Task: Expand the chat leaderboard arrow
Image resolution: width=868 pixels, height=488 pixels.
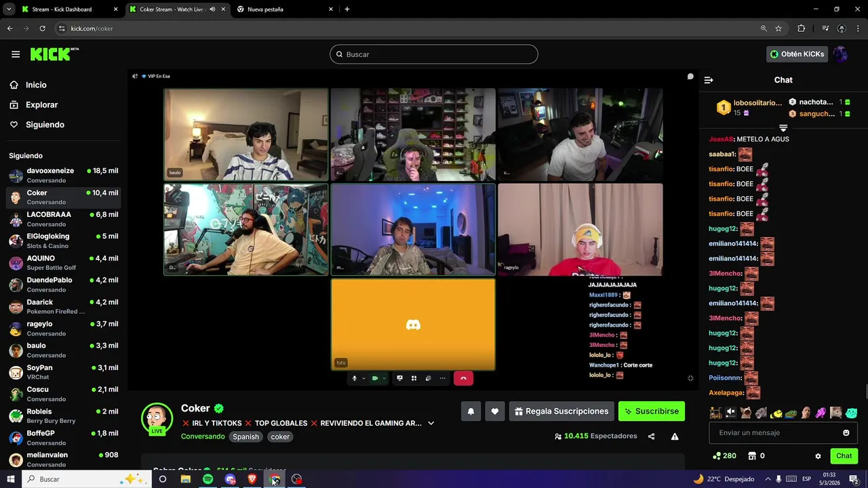Action: point(783,127)
